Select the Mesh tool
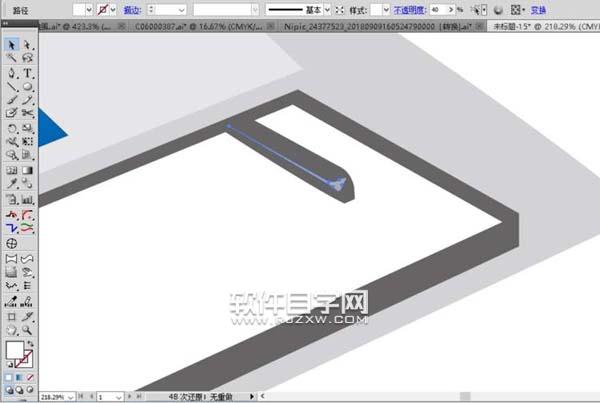This screenshot has height=403, width=600. pyautogui.click(x=11, y=170)
